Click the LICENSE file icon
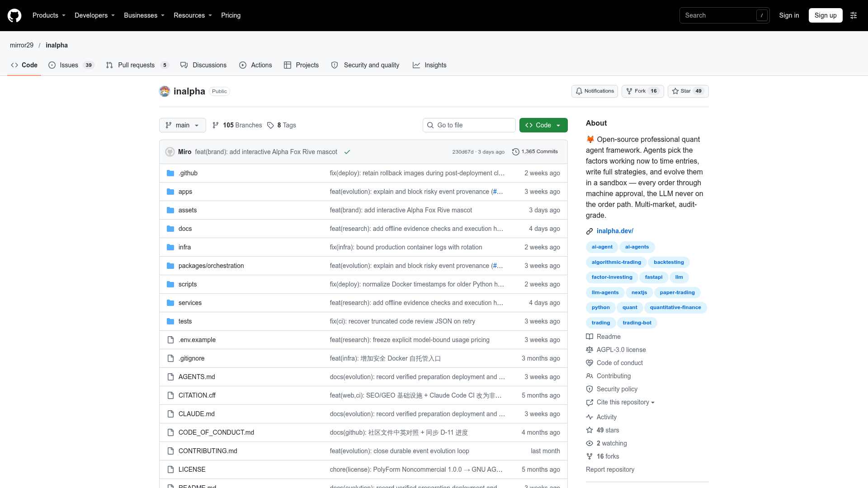The image size is (868, 488). click(x=170, y=469)
